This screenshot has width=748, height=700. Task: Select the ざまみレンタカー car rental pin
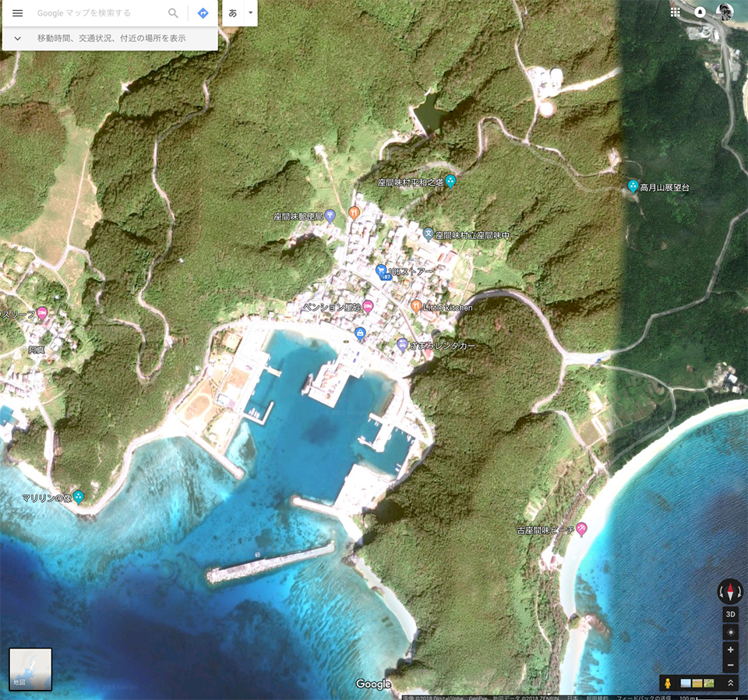(x=403, y=344)
